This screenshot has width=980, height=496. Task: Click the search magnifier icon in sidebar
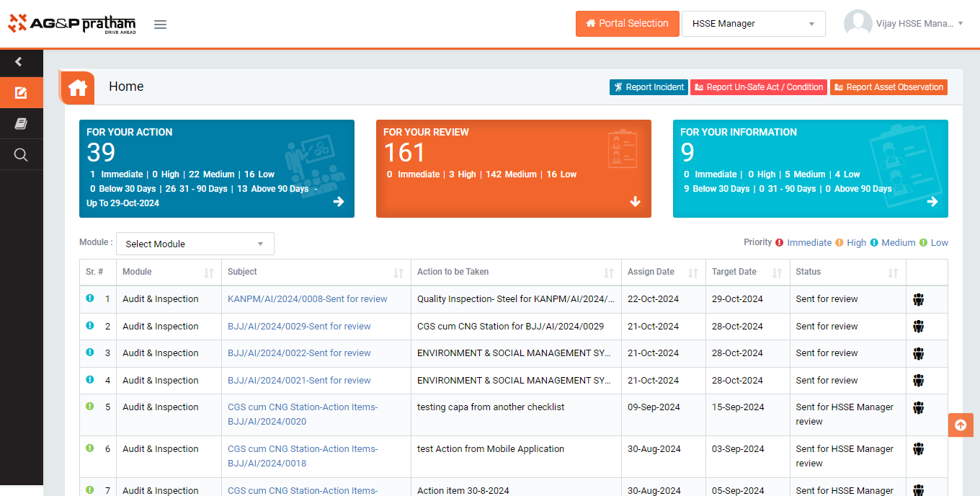21,155
